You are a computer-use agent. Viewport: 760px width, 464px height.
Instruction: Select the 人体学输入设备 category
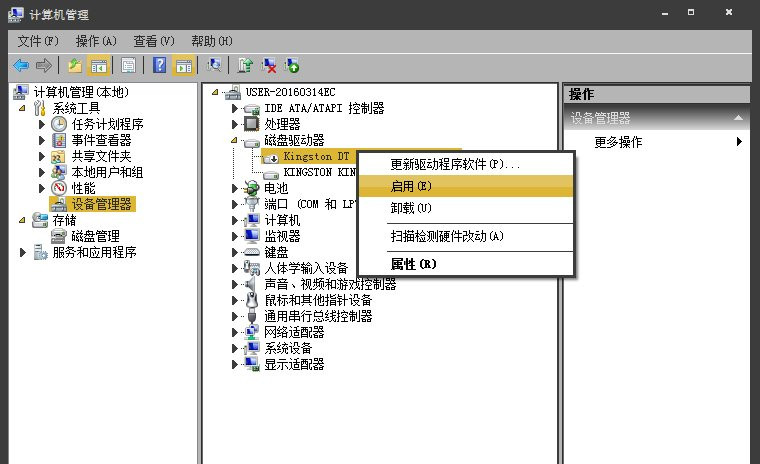pyautogui.click(x=306, y=268)
